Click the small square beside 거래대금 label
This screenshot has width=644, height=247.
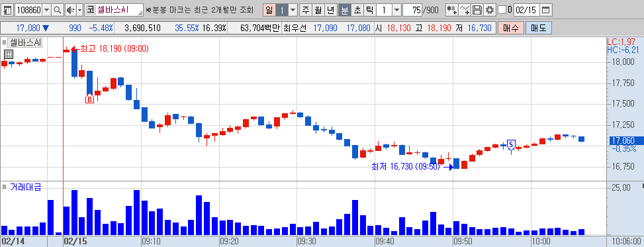click(x=4, y=187)
